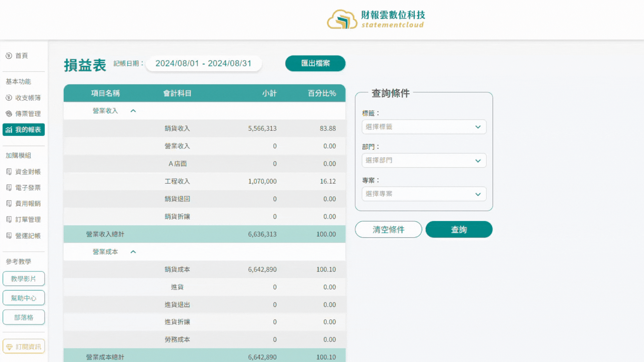Click the diamond icon on 訂閱資訊
644x362 pixels.
click(x=9, y=347)
